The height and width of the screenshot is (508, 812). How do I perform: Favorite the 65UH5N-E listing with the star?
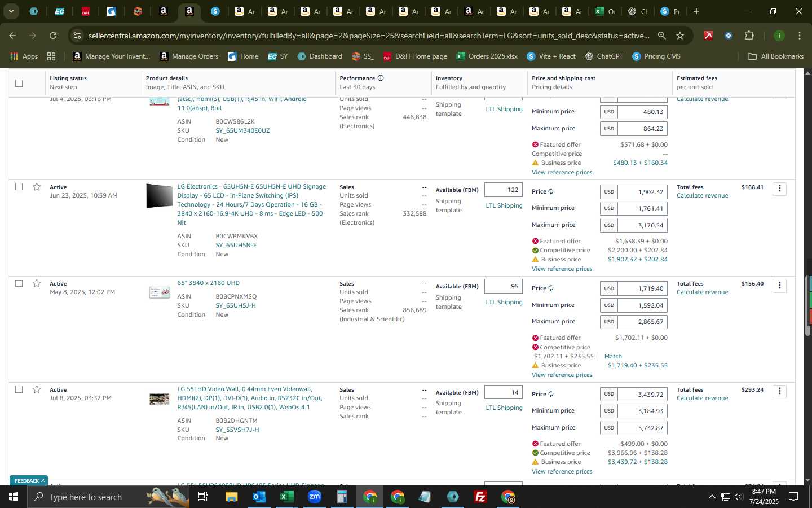click(37, 187)
